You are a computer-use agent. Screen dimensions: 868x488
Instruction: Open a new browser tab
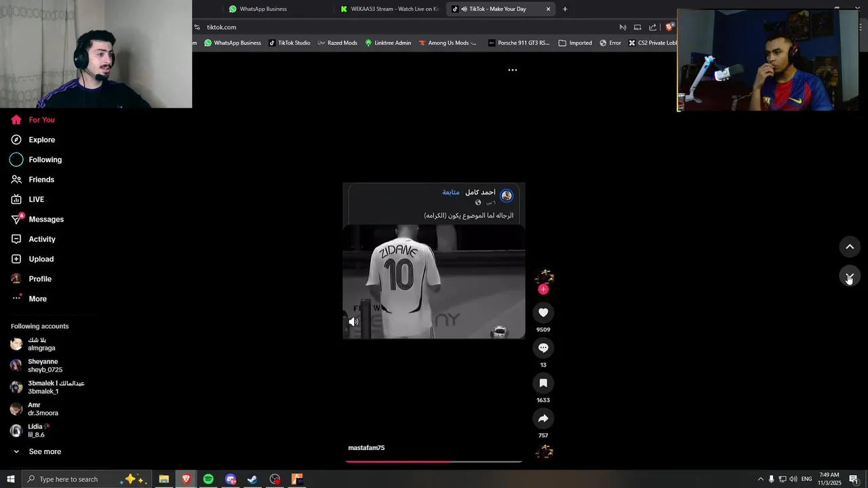(x=565, y=9)
